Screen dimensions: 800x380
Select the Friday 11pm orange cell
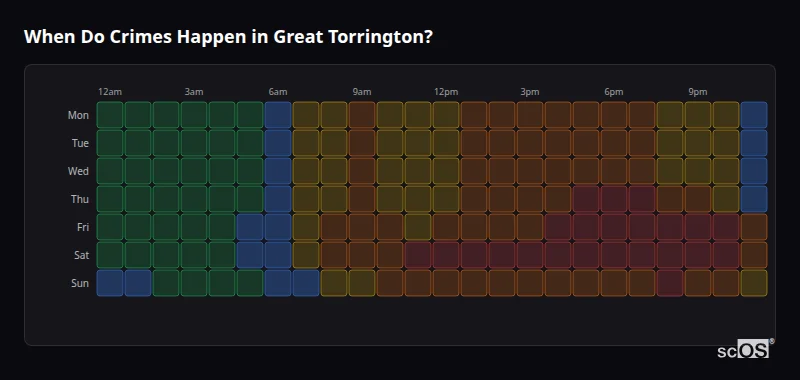tap(754, 227)
